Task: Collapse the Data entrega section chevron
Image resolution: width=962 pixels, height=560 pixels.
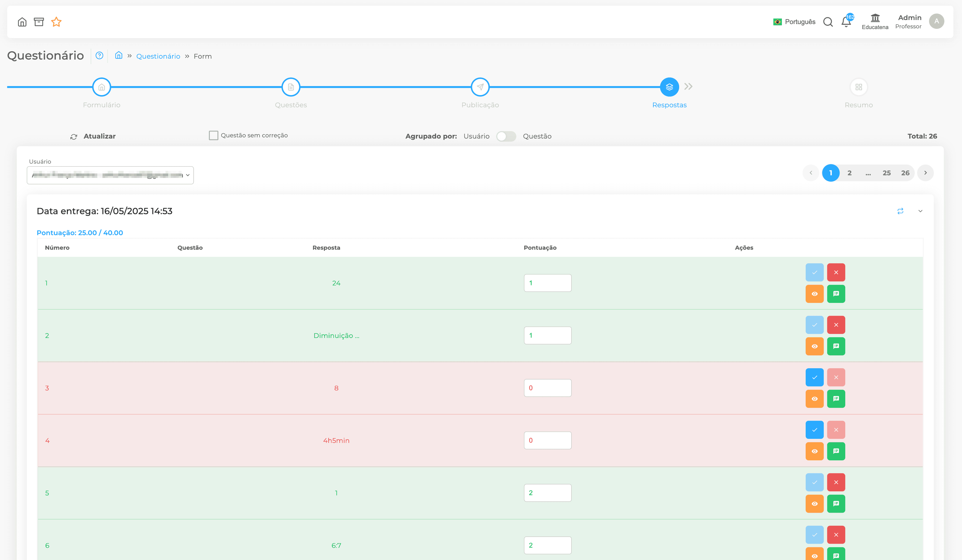Action: [x=920, y=211]
